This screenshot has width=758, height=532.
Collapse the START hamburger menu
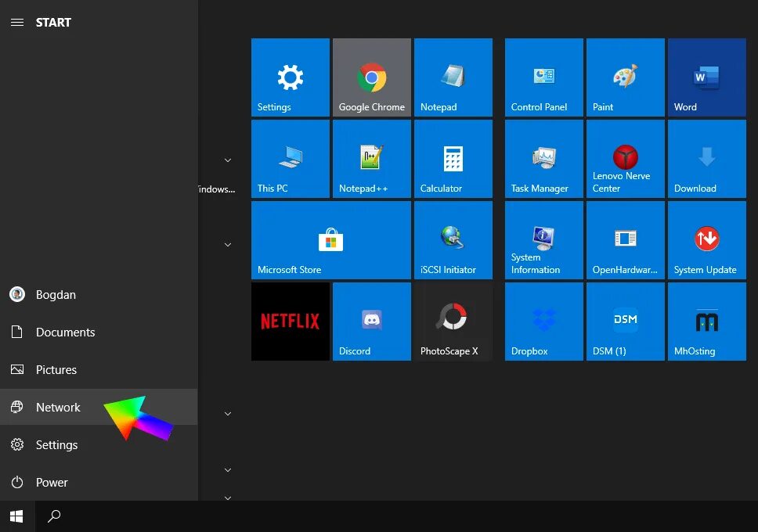pos(17,22)
